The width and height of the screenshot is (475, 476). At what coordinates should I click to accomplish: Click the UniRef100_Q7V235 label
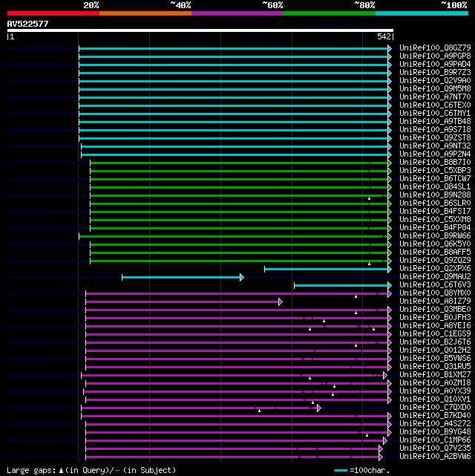(x=435, y=448)
